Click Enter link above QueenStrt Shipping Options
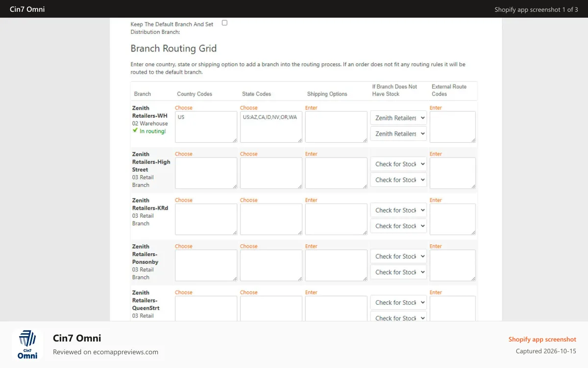The image size is (588, 368). click(311, 292)
